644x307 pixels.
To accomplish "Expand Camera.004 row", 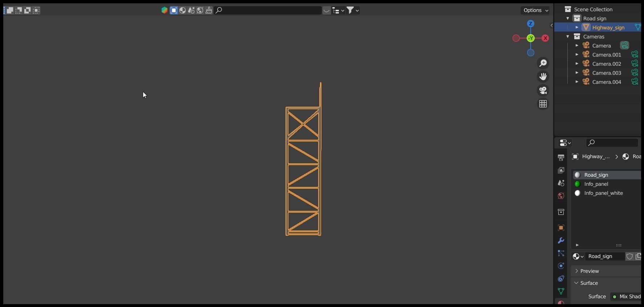I will click(577, 82).
